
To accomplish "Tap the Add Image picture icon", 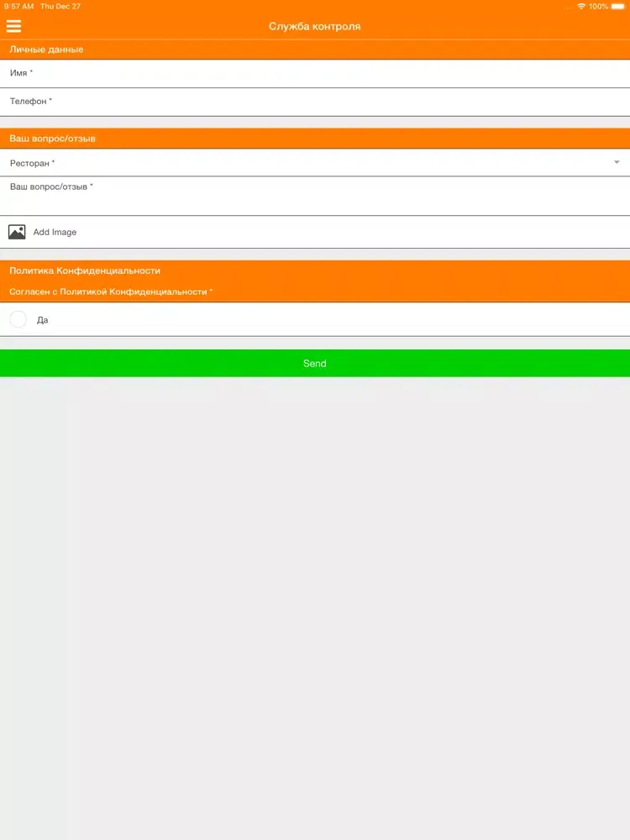I will pos(17,232).
